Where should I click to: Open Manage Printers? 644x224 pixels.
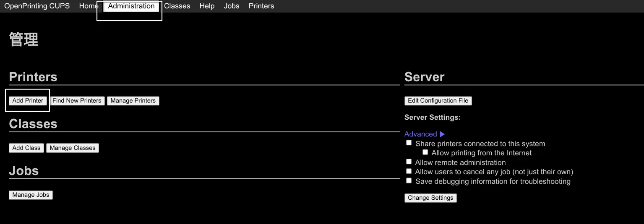click(x=133, y=100)
